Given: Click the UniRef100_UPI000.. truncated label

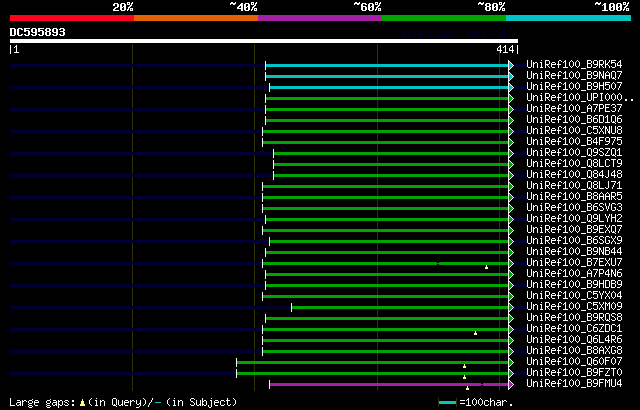Looking at the screenshot, I should point(580,98).
